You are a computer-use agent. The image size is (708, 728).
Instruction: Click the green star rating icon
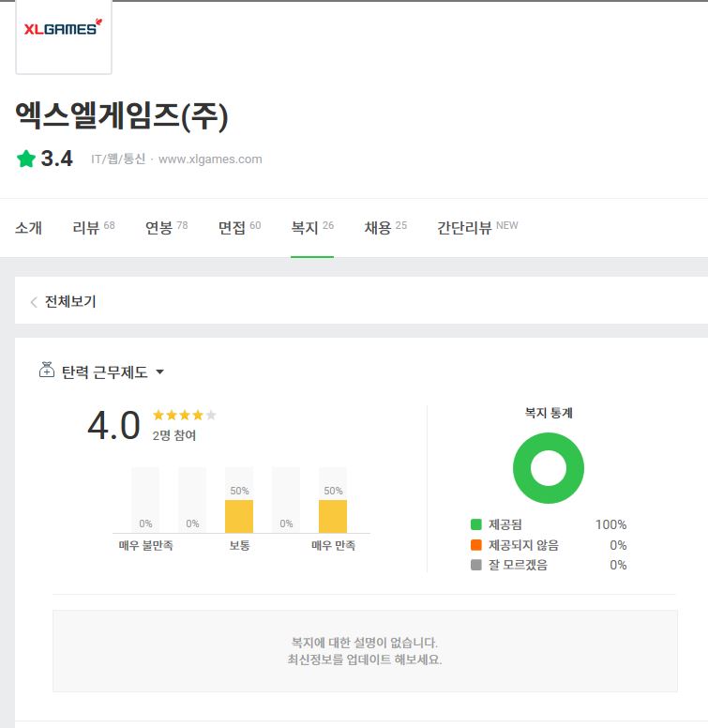coord(25,159)
